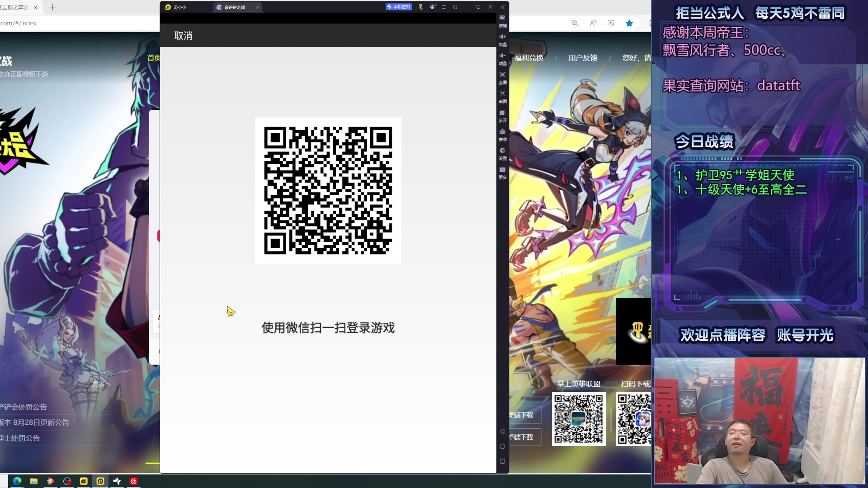Open the 多开 multi-instance manager
The width and height of the screenshot is (868, 488).
502,116
